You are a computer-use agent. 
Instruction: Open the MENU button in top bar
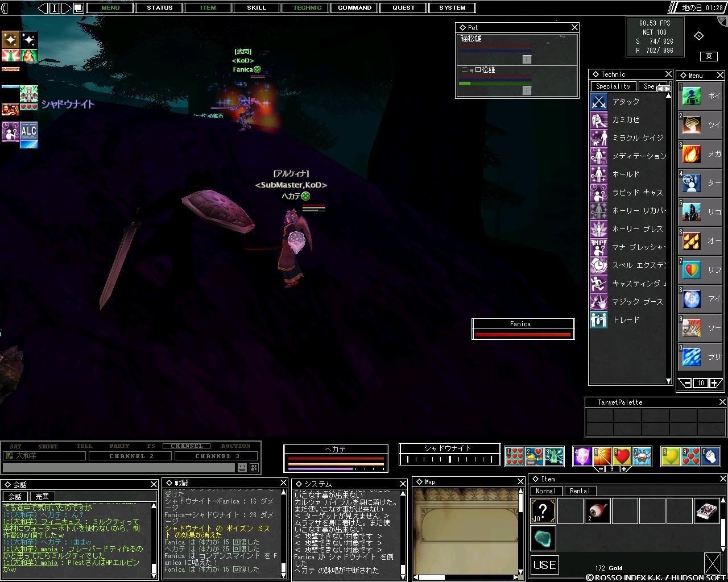(110, 8)
